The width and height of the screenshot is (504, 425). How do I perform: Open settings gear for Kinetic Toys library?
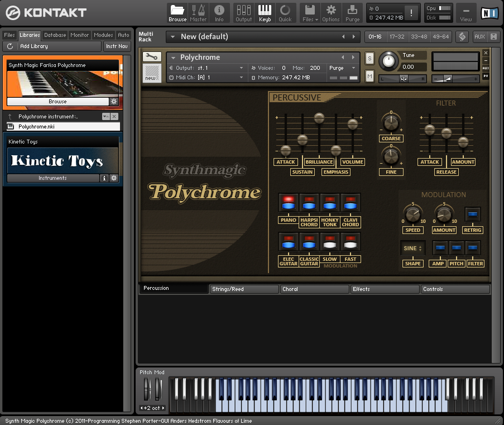114,178
